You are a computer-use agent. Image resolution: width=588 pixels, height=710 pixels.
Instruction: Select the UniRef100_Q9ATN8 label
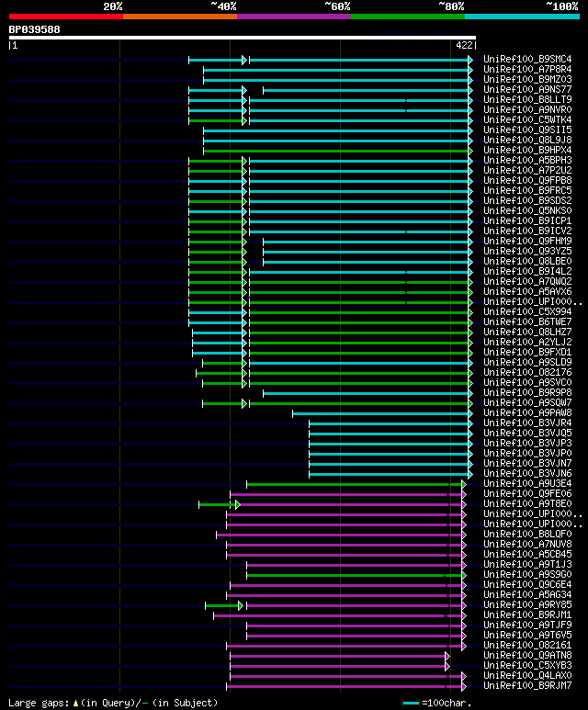[527, 655]
